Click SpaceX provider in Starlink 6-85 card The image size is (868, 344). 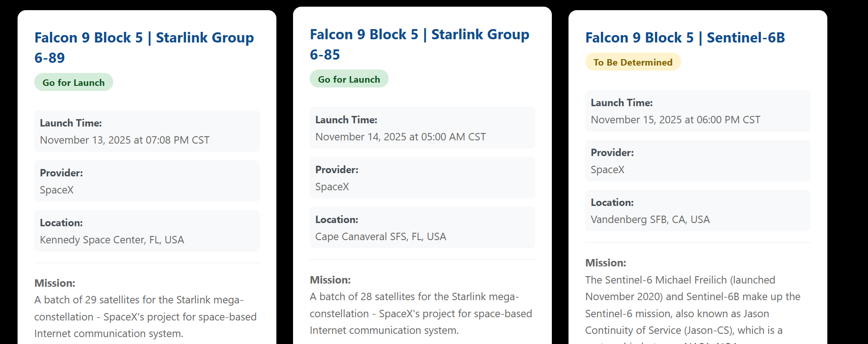pyautogui.click(x=332, y=187)
